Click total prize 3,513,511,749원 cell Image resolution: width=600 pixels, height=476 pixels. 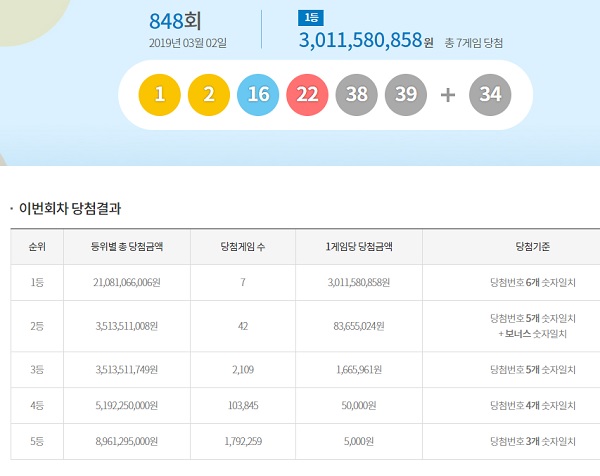tap(127, 370)
